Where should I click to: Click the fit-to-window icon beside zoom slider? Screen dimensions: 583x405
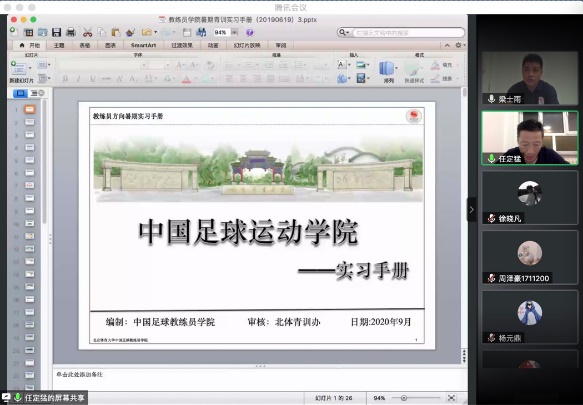451,398
